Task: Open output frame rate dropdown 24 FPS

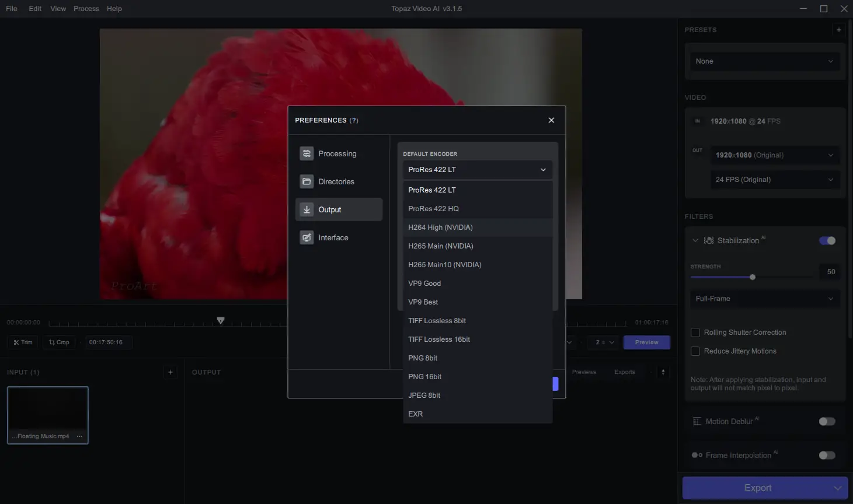Action: click(775, 180)
